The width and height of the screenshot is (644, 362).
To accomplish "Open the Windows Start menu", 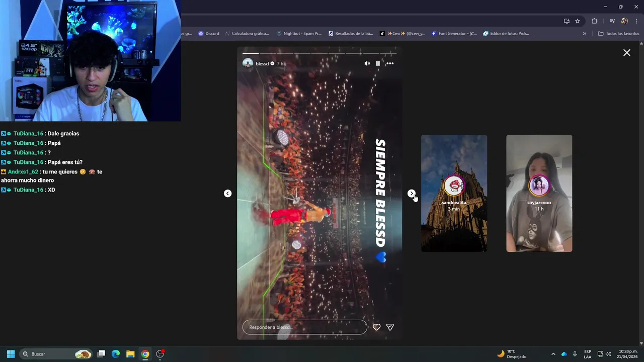I will (11, 354).
